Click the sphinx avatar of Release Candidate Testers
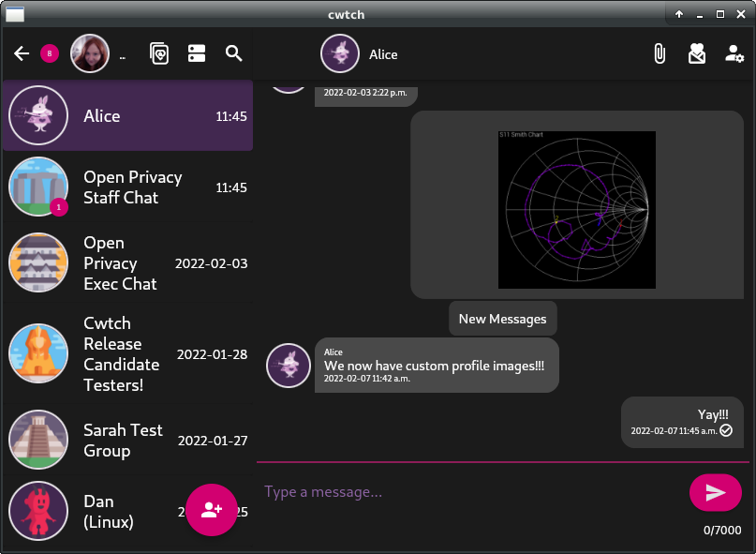Screen dimensions: 756x554 pos(38,353)
